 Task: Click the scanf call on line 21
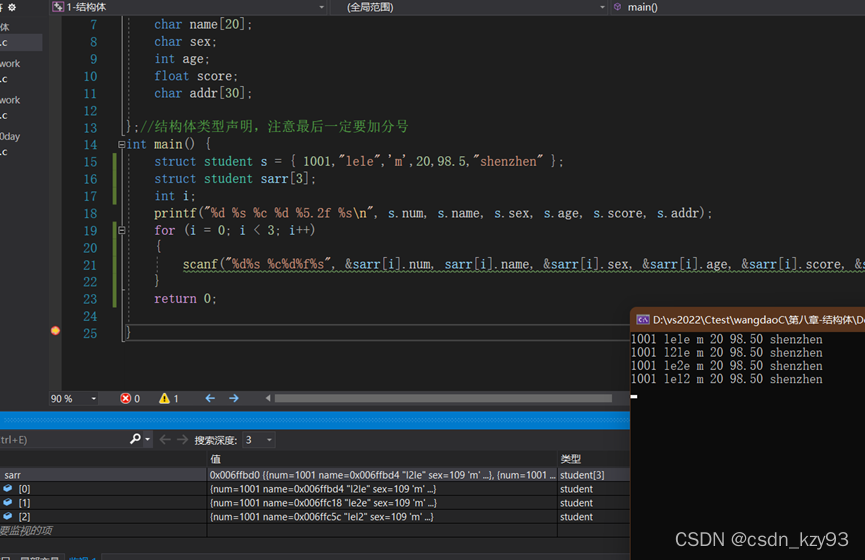(524, 265)
